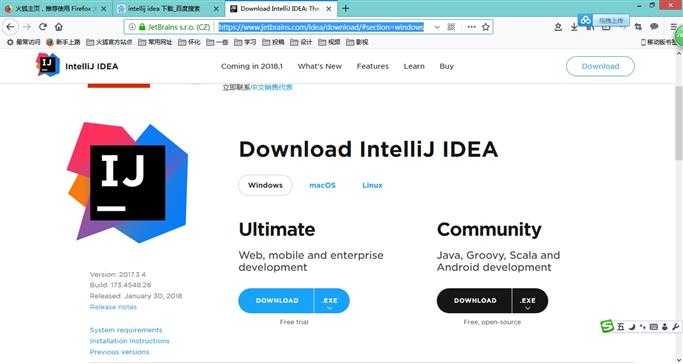Toggle the 五 Wubi mode on IME bar

tap(621, 327)
